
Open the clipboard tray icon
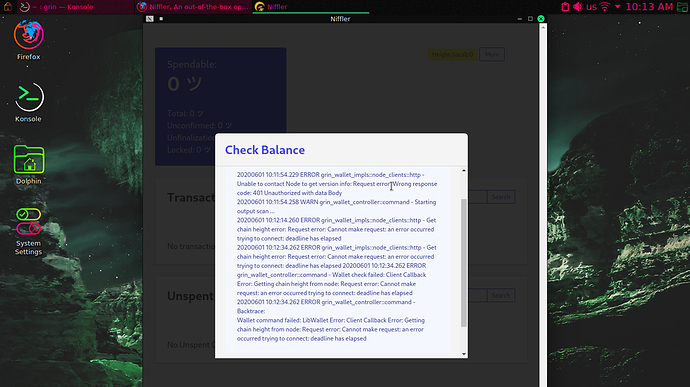pyautogui.click(x=565, y=7)
